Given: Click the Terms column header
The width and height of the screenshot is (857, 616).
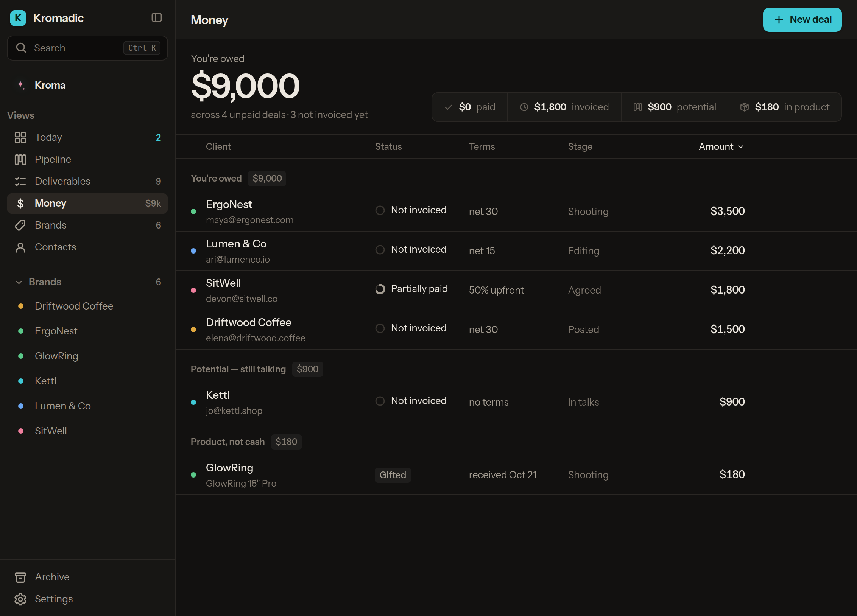Looking at the screenshot, I should tap(482, 147).
